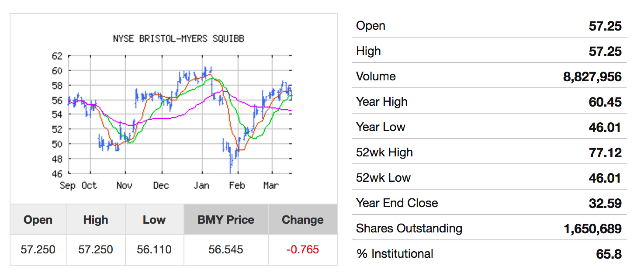The image size is (644, 277).
Task: Select the Open column header
Action: 38,220
